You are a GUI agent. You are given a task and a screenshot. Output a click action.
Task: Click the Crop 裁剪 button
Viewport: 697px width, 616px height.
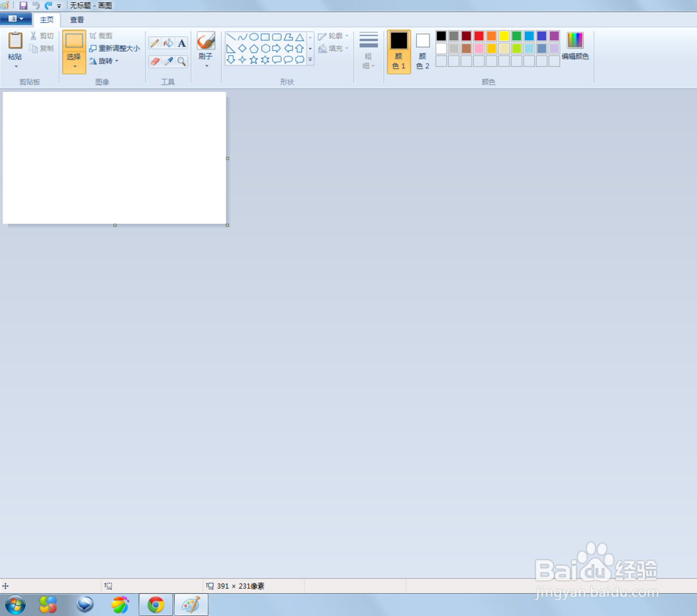pos(101,36)
